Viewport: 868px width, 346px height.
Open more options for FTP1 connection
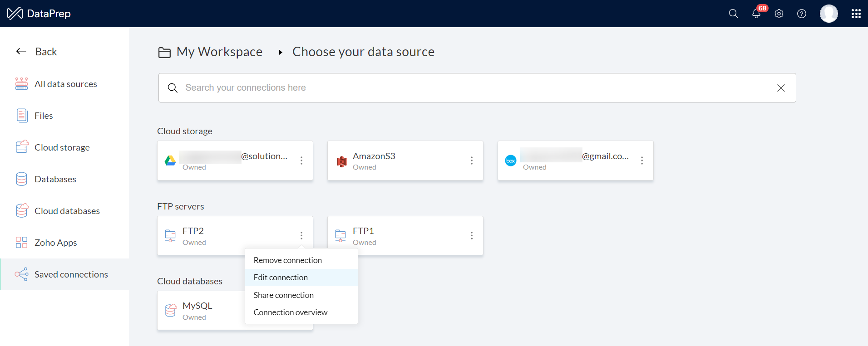(472, 235)
